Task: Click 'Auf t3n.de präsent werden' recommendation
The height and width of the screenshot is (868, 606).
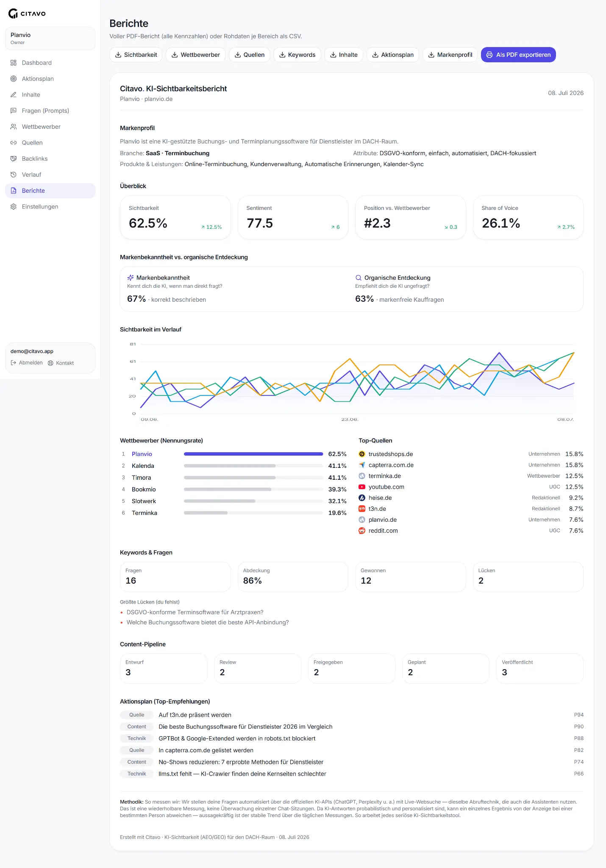Action: click(352, 715)
